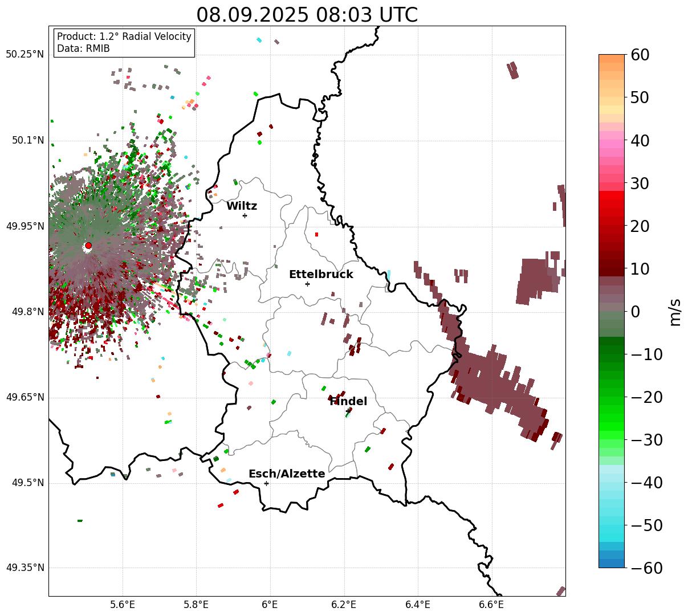Click the colorbar tick label 0
The height and width of the screenshot is (616, 688).
click(x=635, y=312)
